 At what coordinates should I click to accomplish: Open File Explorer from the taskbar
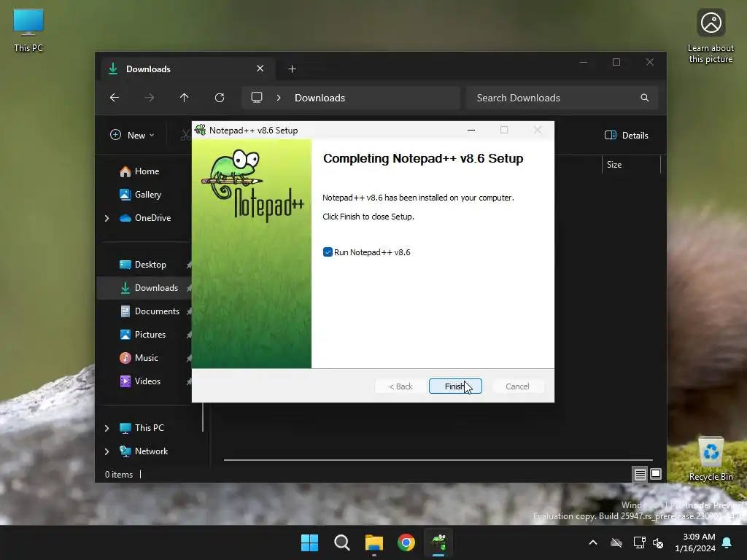pyautogui.click(x=374, y=542)
